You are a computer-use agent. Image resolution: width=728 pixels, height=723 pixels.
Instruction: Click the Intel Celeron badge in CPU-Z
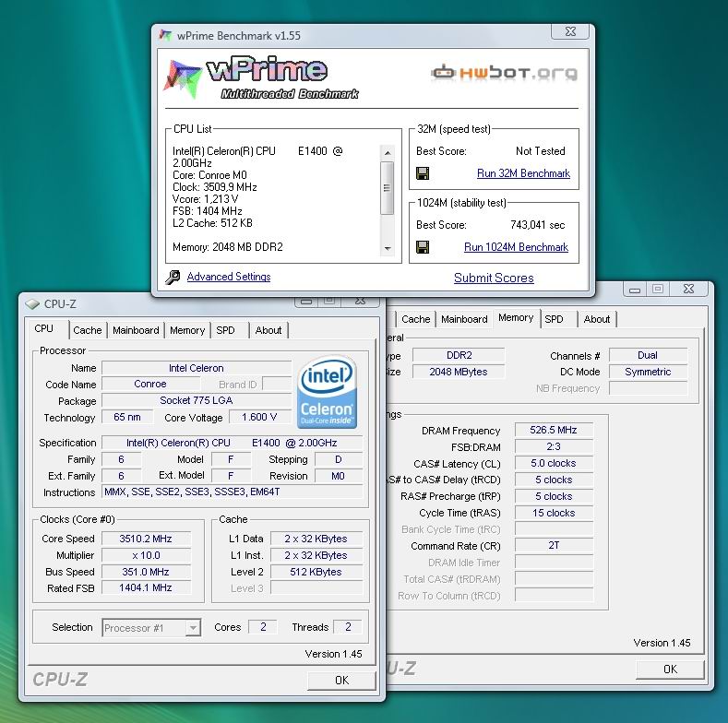[327, 392]
